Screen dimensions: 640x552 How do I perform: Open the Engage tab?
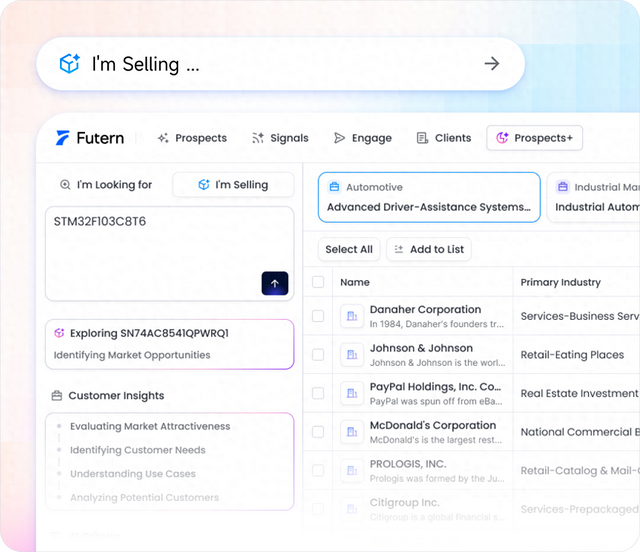click(362, 138)
